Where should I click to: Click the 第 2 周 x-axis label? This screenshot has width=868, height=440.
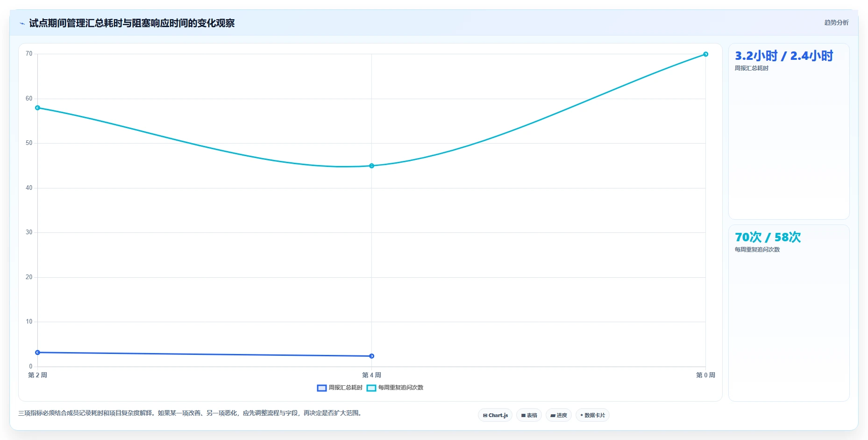(x=38, y=375)
